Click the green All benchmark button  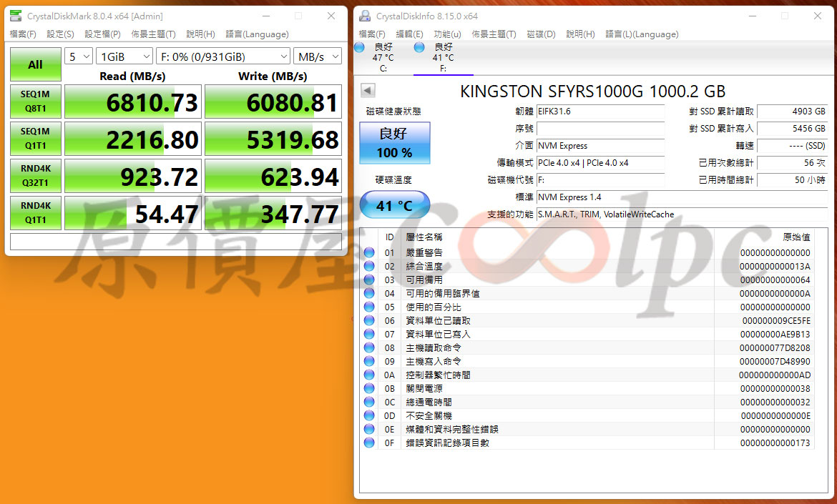tap(35, 64)
